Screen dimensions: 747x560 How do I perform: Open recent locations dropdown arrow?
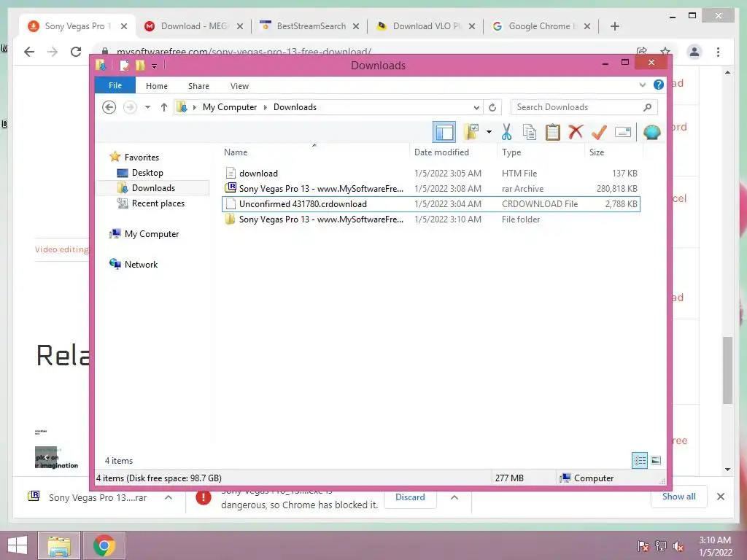click(x=147, y=107)
